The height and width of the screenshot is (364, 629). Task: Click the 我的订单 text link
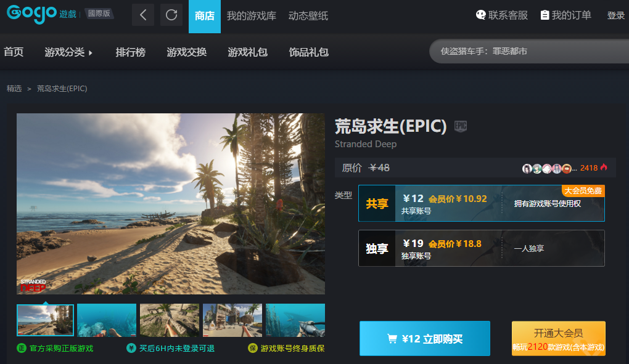[571, 15]
